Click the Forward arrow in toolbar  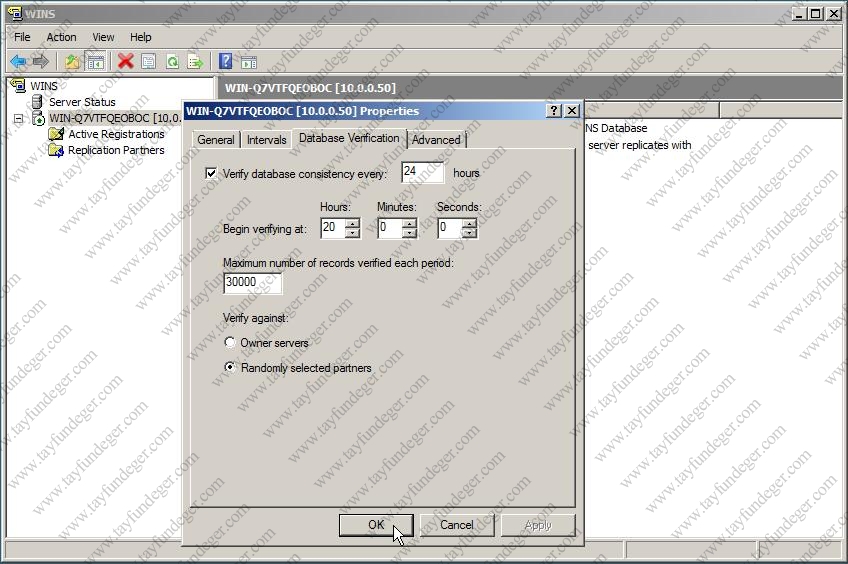click(41, 62)
